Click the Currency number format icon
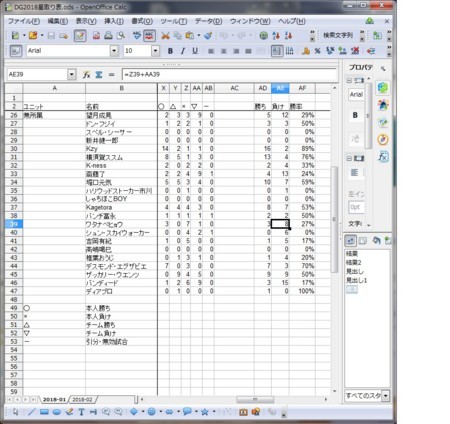This screenshot has width=450, height=424. pos(306,51)
